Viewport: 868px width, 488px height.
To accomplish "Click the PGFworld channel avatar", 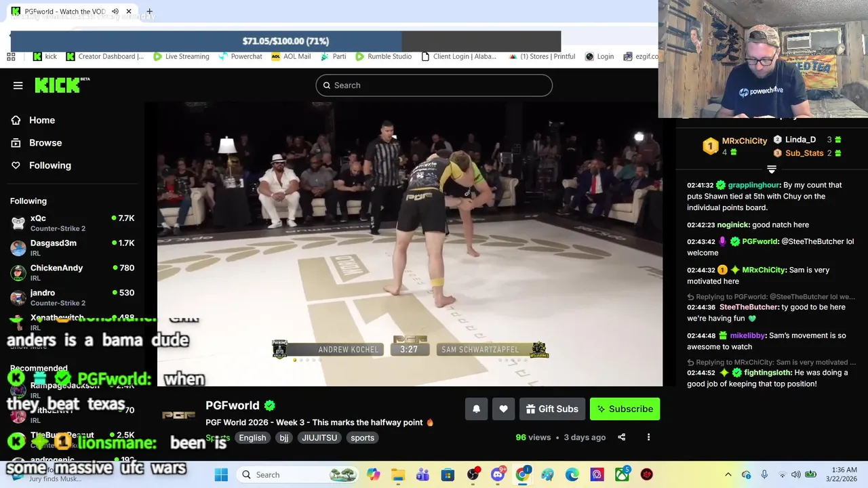I will 179,415.
